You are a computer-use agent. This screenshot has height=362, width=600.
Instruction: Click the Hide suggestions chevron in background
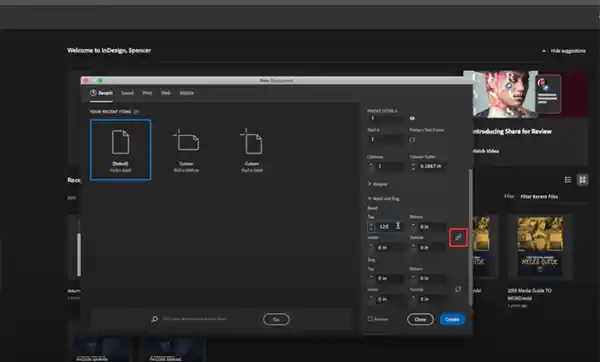pos(544,51)
